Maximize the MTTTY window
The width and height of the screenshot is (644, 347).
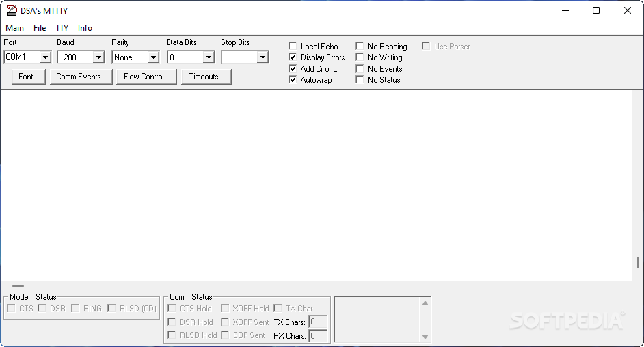596,11
